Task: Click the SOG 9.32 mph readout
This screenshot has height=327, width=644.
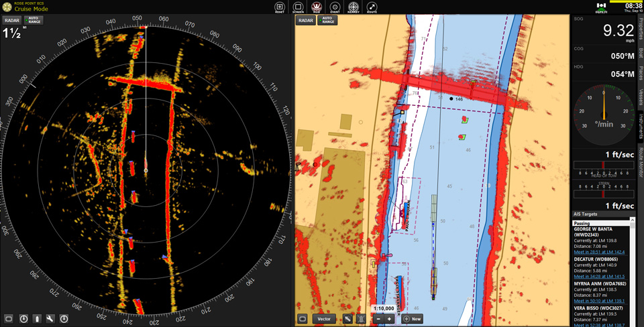Action: tap(604, 30)
